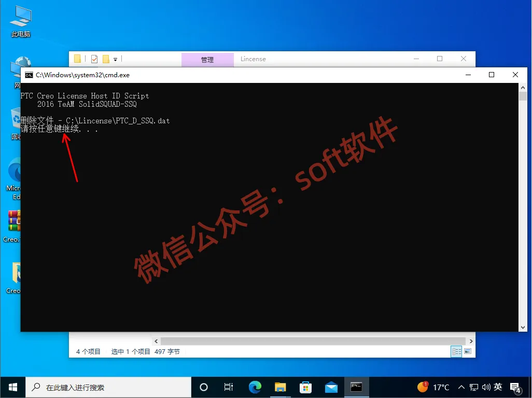
Task: Switch Explorer to details view icon
Action: point(457,351)
